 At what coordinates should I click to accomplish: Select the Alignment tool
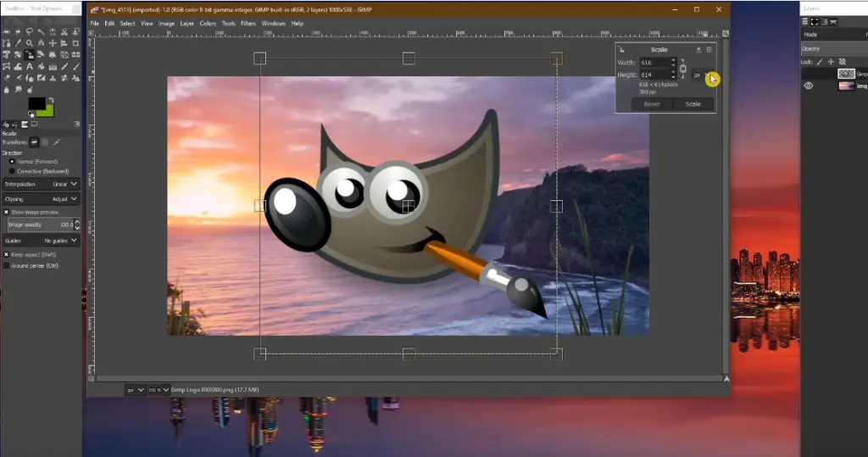click(x=64, y=43)
